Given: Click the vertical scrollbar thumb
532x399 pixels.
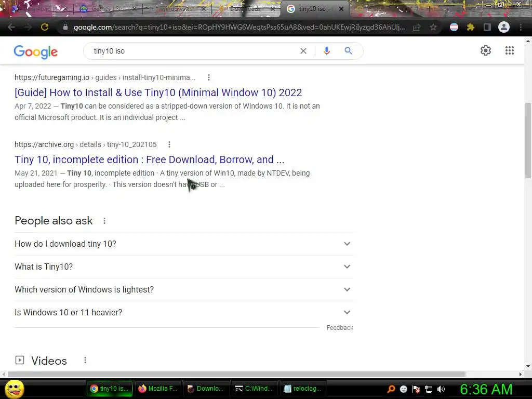Looking at the screenshot, I should pos(528,140).
